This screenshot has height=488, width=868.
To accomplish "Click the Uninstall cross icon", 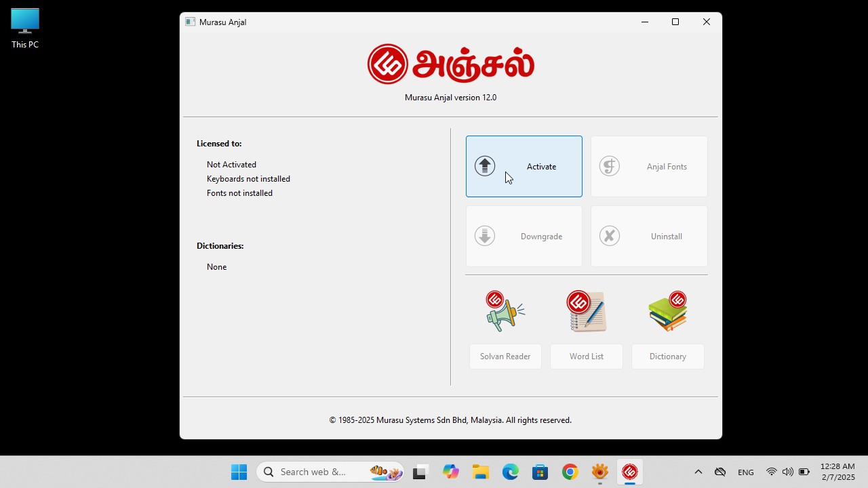I will tap(609, 236).
